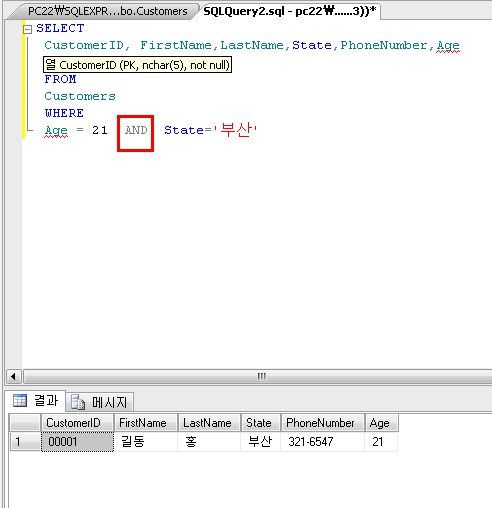Click the messages document icon on 메시지 tab
Screen dimensions: 492x508
coord(78,402)
